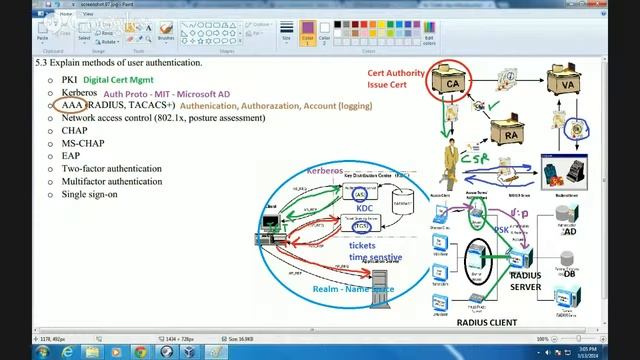The width and height of the screenshot is (640, 360).
Task: Click the Brushes tool icon
Action: tap(166, 28)
